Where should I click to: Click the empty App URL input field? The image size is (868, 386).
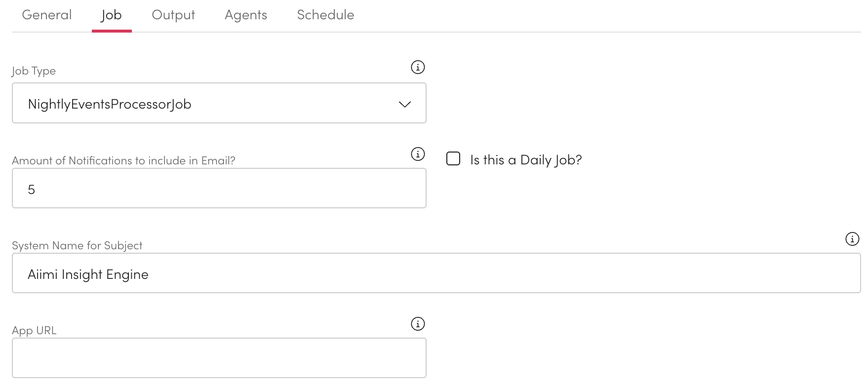point(219,358)
